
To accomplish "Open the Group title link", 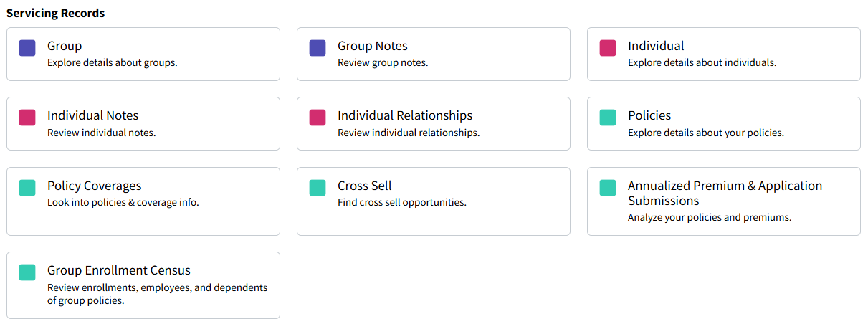I will click(x=65, y=46).
